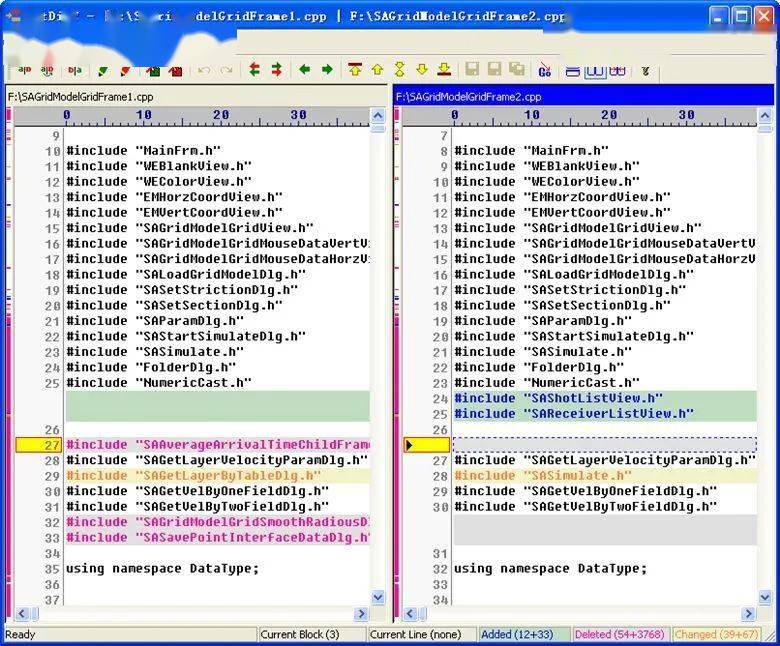Click the red box with arrow icon

pos(175,71)
